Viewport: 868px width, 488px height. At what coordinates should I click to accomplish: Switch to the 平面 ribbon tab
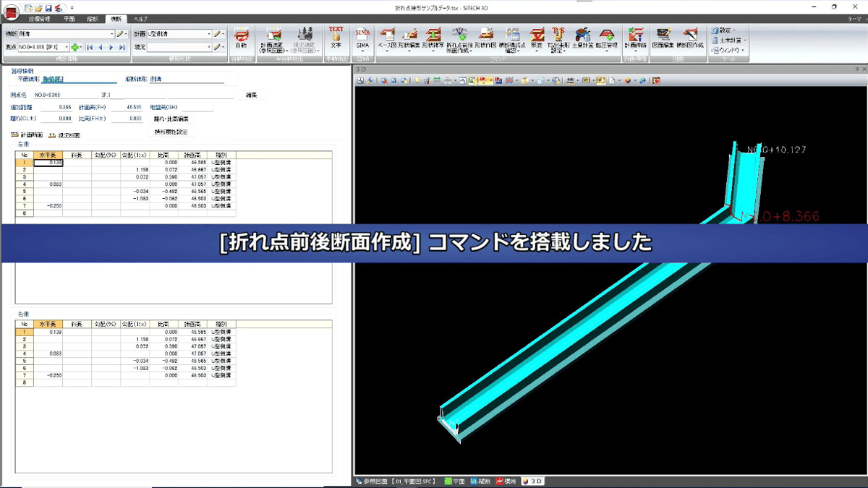coord(69,20)
